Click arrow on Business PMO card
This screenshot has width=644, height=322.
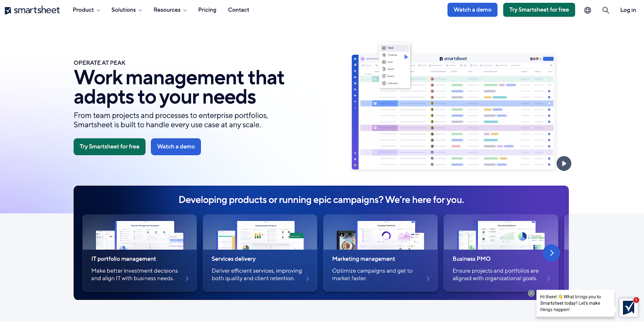coord(548,278)
